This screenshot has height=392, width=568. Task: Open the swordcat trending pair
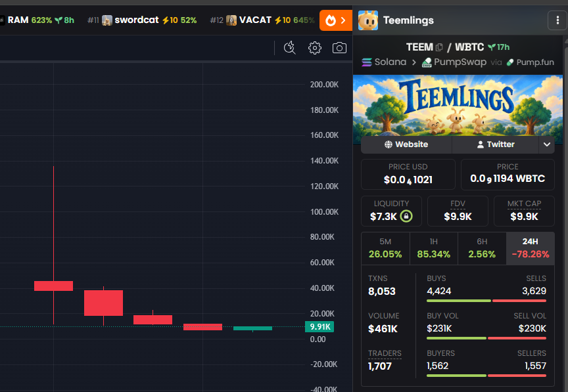[x=143, y=20]
